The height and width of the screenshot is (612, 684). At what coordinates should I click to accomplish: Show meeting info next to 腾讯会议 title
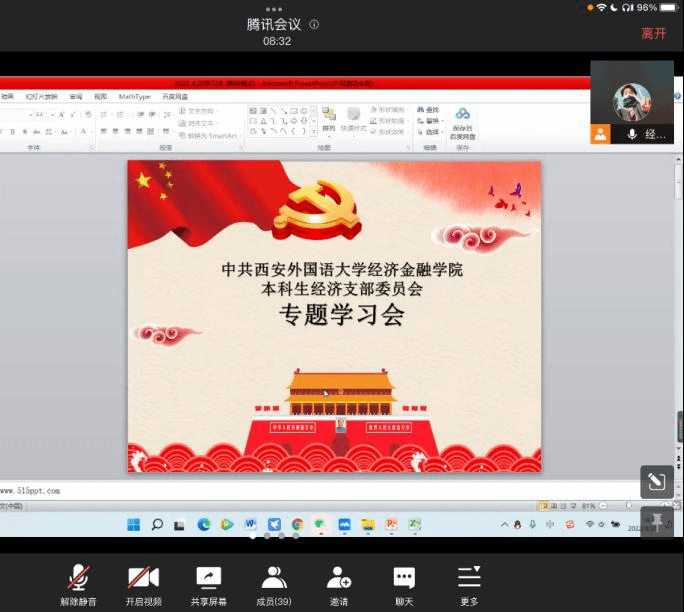[x=314, y=24]
